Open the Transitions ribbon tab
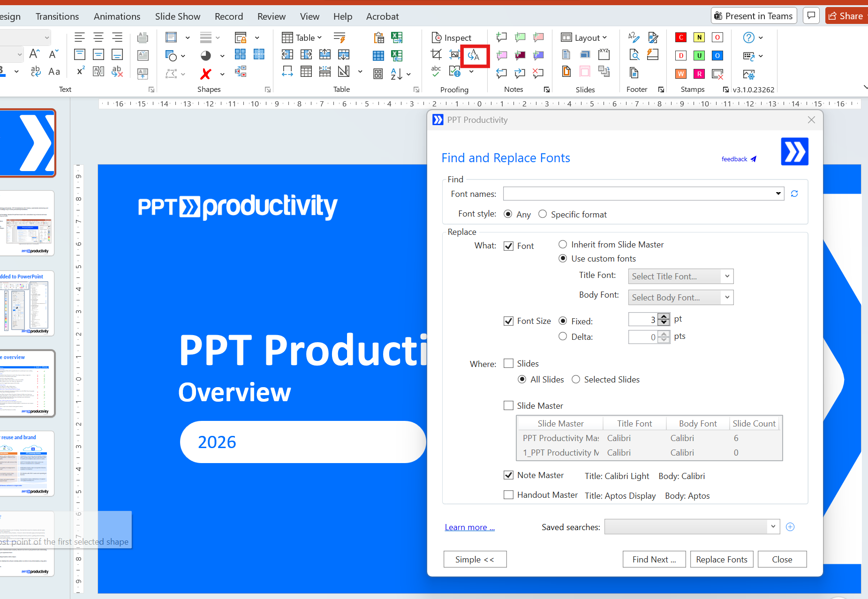This screenshot has width=868, height=599. (x=57, y=16)
